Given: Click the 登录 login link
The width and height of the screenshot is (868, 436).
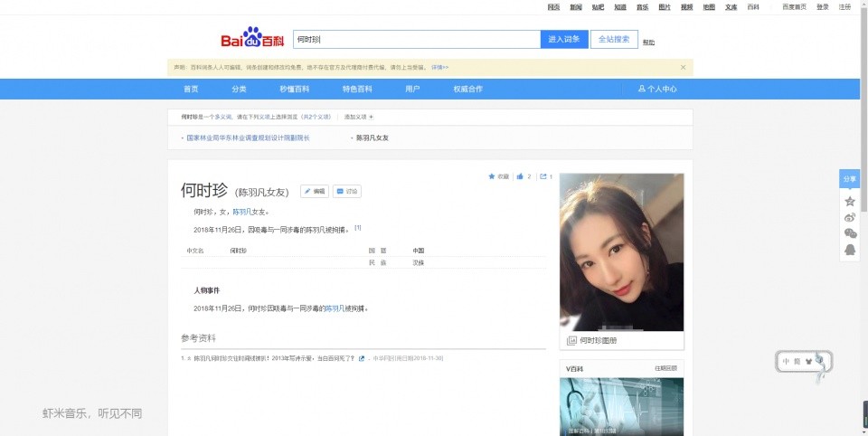Looking at the screenshot, I should pyautogui.click(x=823, y=7).
